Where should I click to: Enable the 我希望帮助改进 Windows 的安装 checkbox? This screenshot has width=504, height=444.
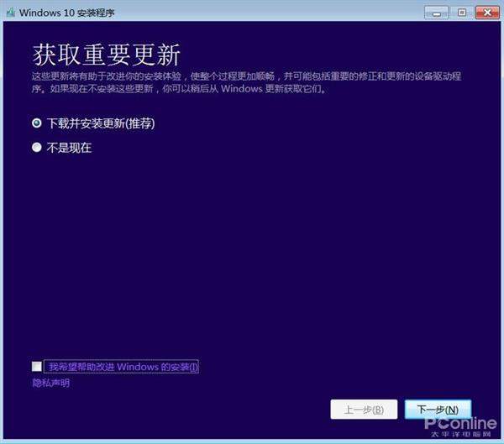(36, 367)
